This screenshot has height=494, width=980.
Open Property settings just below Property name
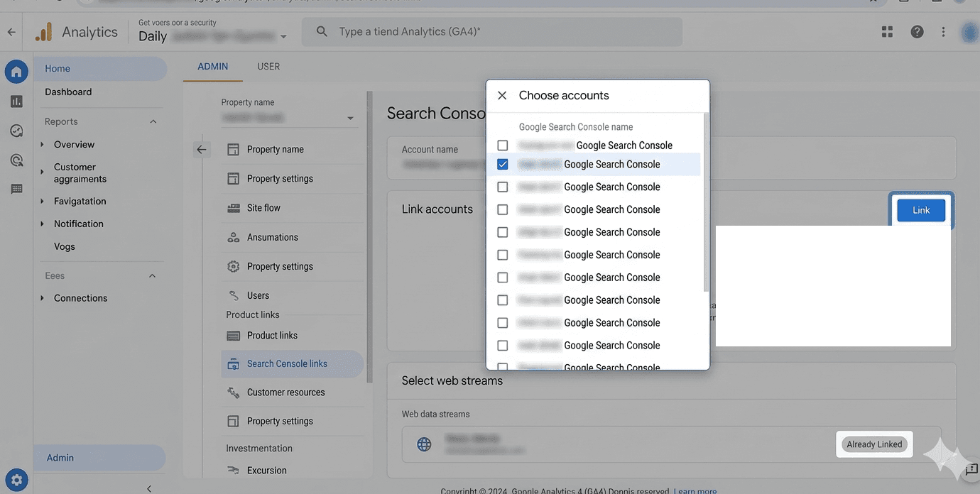(280, 179)
